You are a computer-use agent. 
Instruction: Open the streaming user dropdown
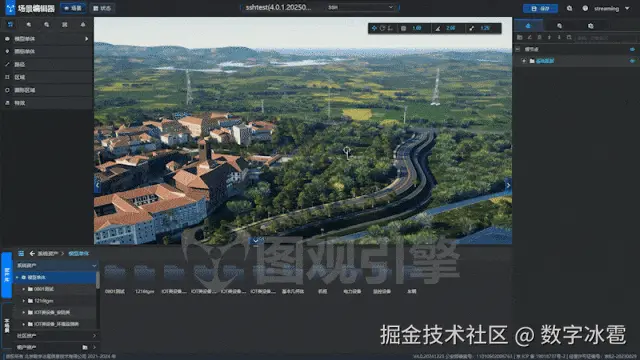[627, 8]
